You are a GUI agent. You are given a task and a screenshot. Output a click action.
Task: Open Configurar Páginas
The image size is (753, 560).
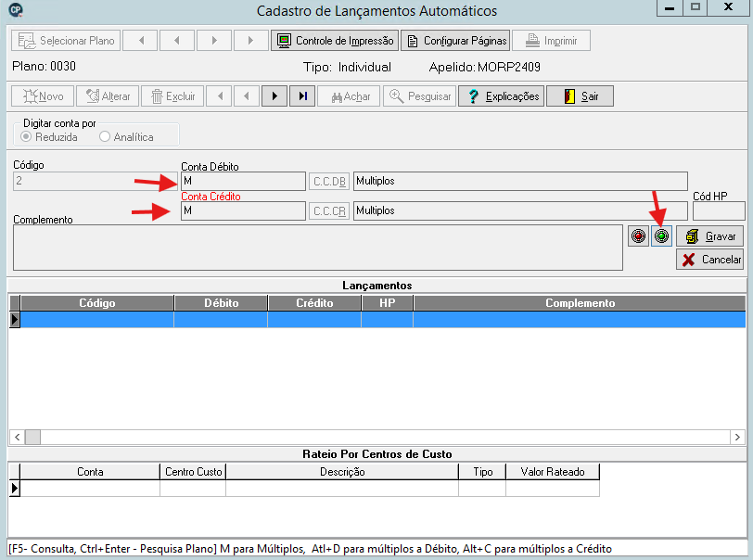coord(455,41)
